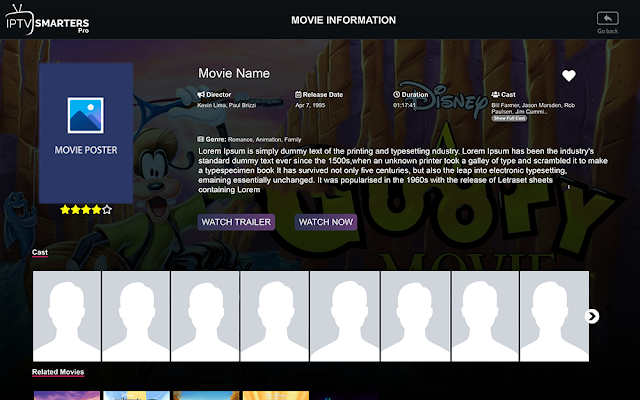The height and width of the screenshot is (400, 640).
Task: Select the Related Movies section heading
Action: pyautogui.click(x=58, y=372)
